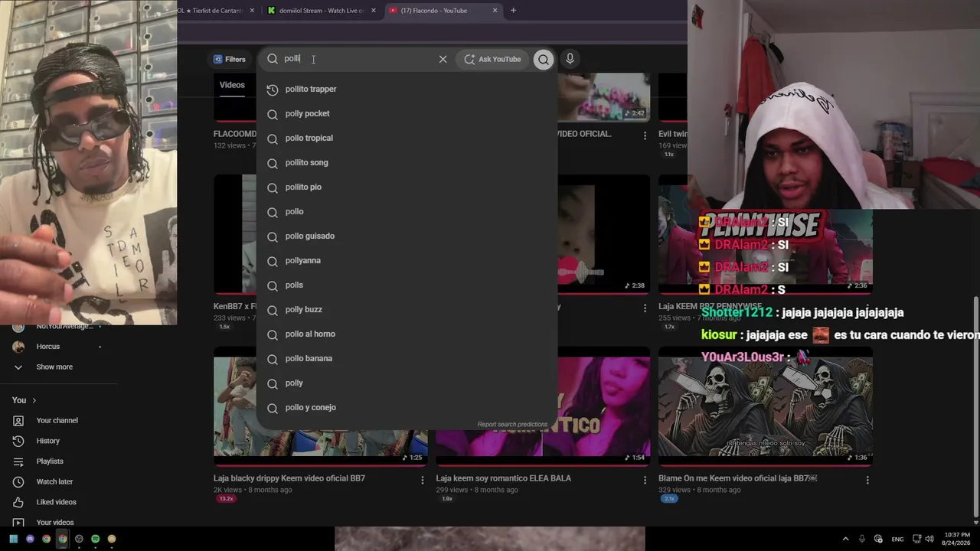This screenshot has width=980, height=551.
Task: Expand the sidebar "Show more" subscriptions list
Action: pyautogui.click(x=54, y=367)
